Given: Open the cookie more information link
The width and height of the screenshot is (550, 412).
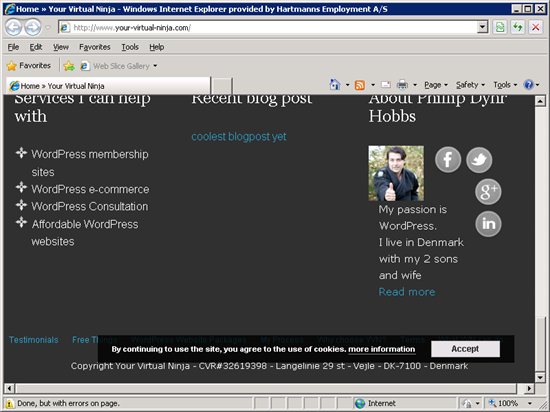Looking at the screenshot, I should pos(382,349).
